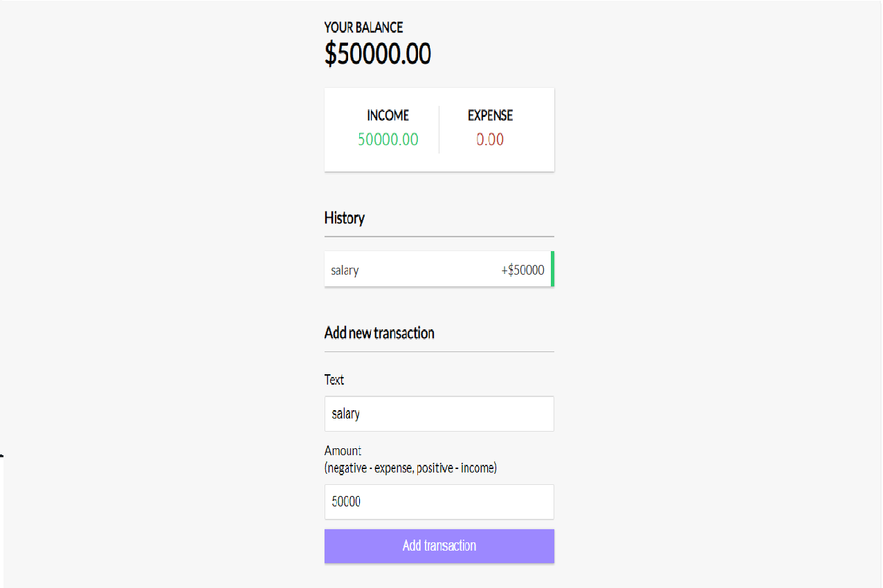Click the $50000.00 balance total

point(377,54)
